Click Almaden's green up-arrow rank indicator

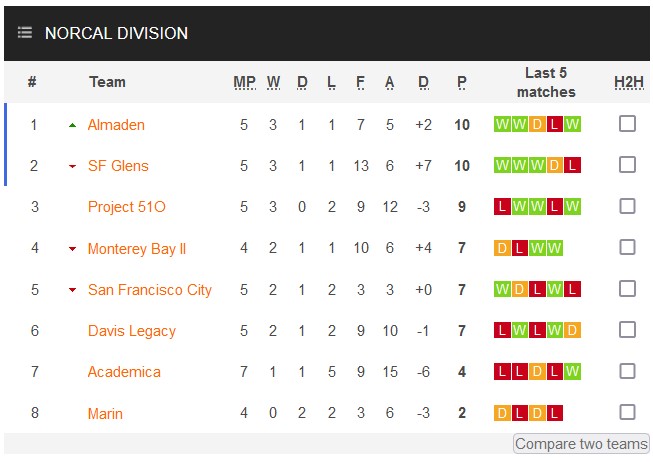coord(72,125)
